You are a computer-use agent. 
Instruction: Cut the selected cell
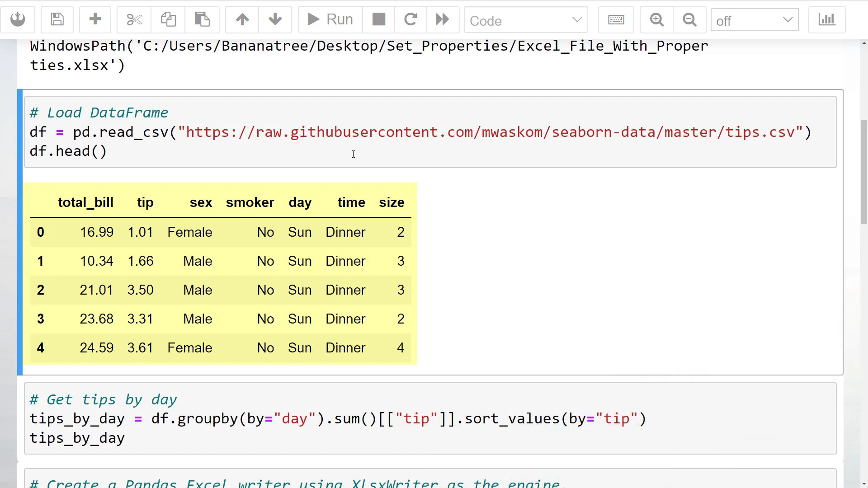tap(134, 19)
